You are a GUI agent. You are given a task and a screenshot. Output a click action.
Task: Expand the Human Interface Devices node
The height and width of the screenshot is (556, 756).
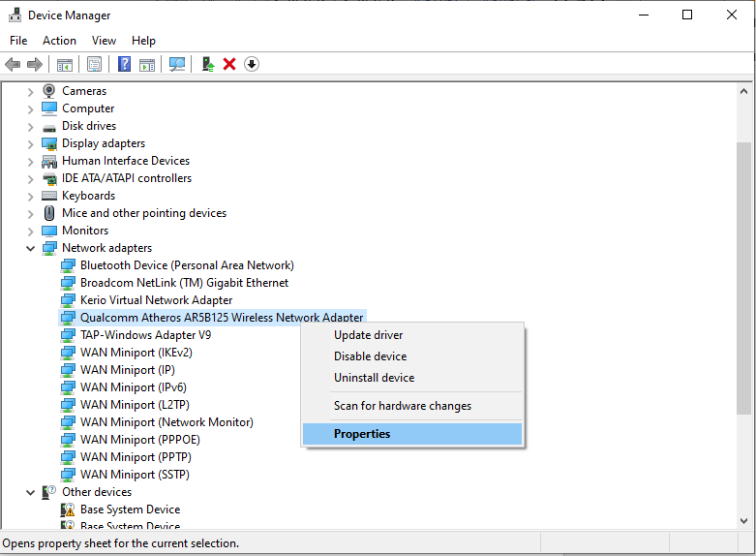pos(30,162)
